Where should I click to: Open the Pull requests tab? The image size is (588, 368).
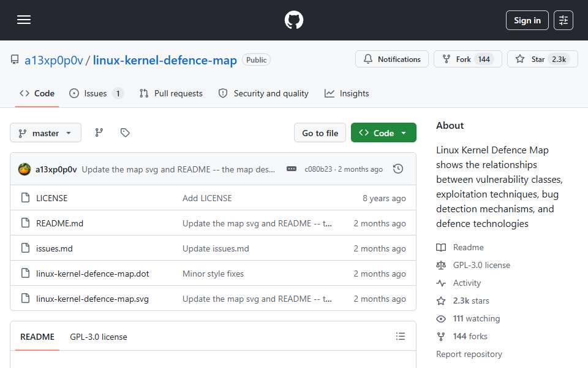(x=171, y=93)
